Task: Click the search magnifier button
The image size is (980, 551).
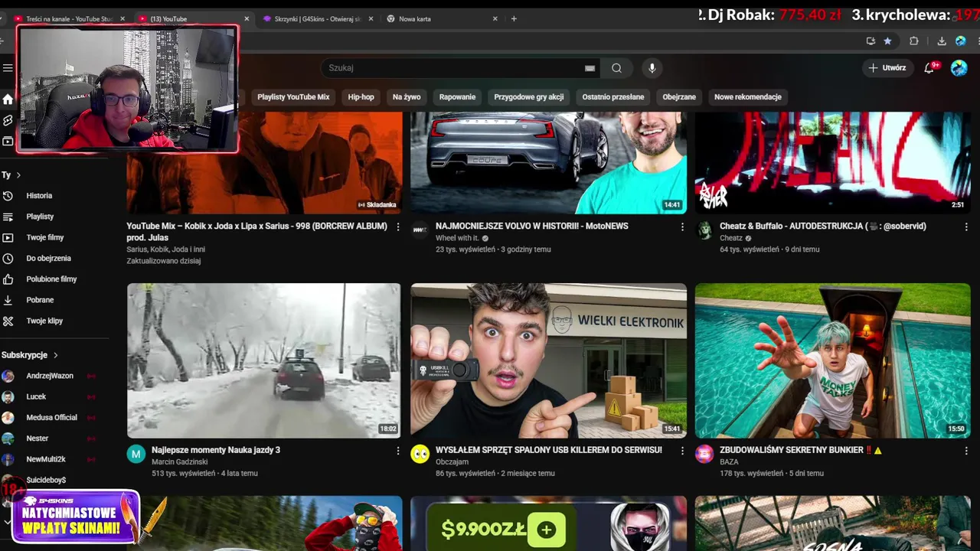Action: pyautogui.click(x=616, y=68)
